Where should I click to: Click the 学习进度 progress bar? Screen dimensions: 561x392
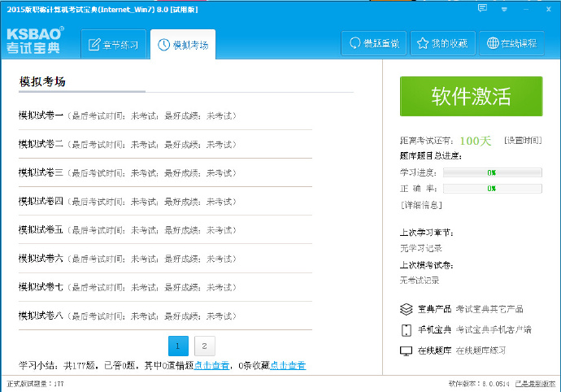493,172
